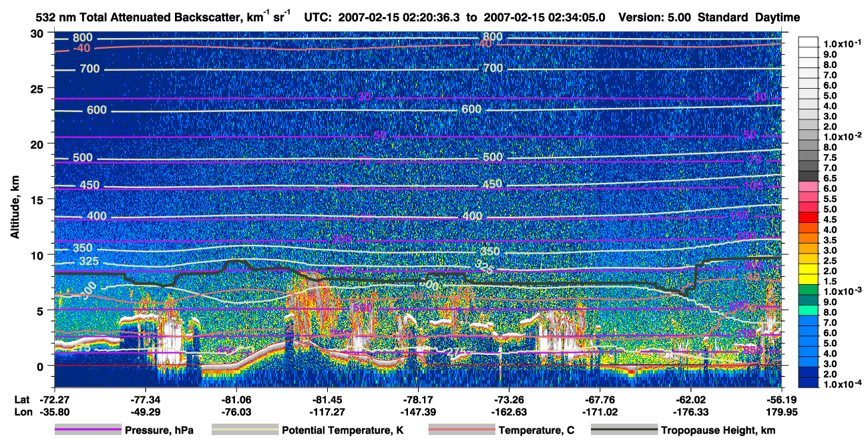Screen dimensions: 868x445
Task: Click the Lon row label
Action: tap(22, 412)
